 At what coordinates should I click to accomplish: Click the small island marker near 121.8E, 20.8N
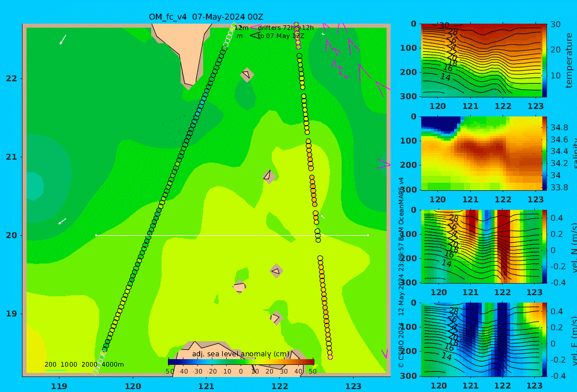(269, 176)
